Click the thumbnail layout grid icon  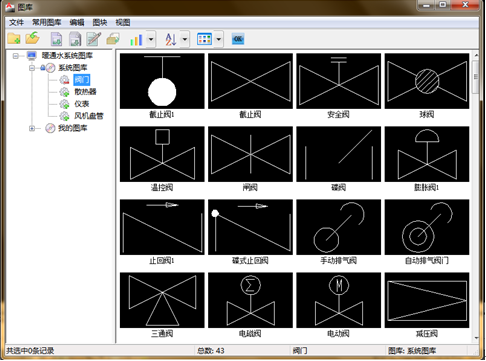[x=205, y=39]
